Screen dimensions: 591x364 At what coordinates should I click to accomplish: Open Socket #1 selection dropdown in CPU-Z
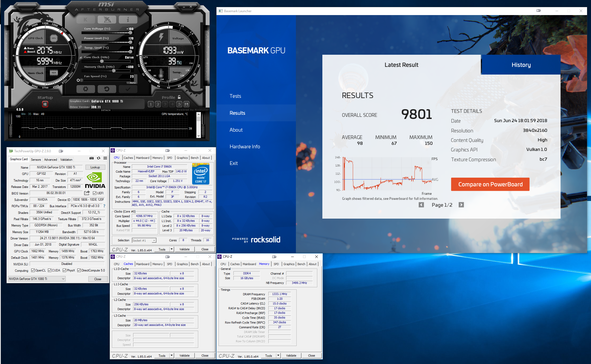pos(144,240)
